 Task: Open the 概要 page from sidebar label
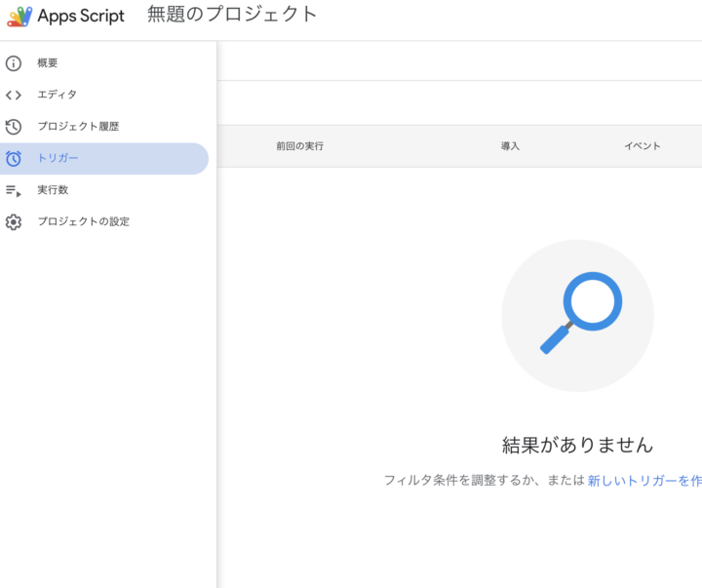pyautogui.click(x=48, y=63)
